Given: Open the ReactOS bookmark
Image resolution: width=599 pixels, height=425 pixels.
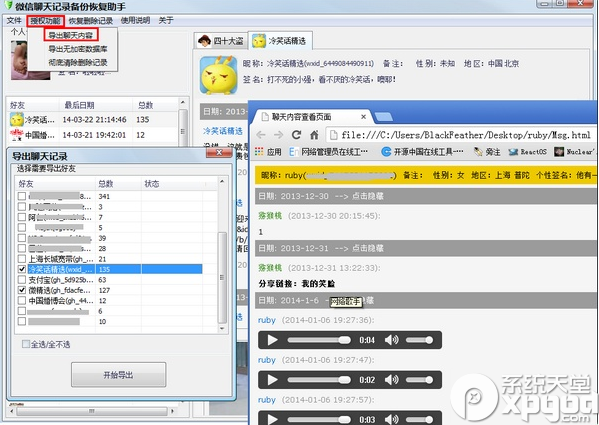Looking at the screenshot, I should click(528, 152).
